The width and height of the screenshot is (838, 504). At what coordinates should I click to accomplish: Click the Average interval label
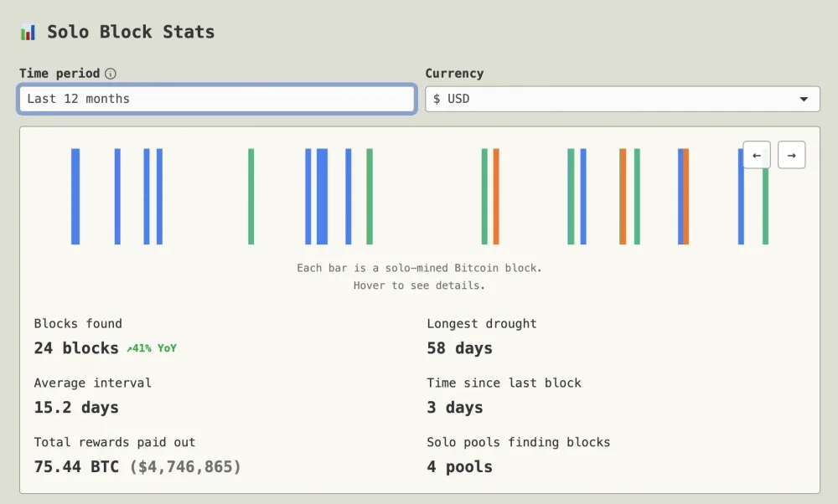tap(92, 383)
